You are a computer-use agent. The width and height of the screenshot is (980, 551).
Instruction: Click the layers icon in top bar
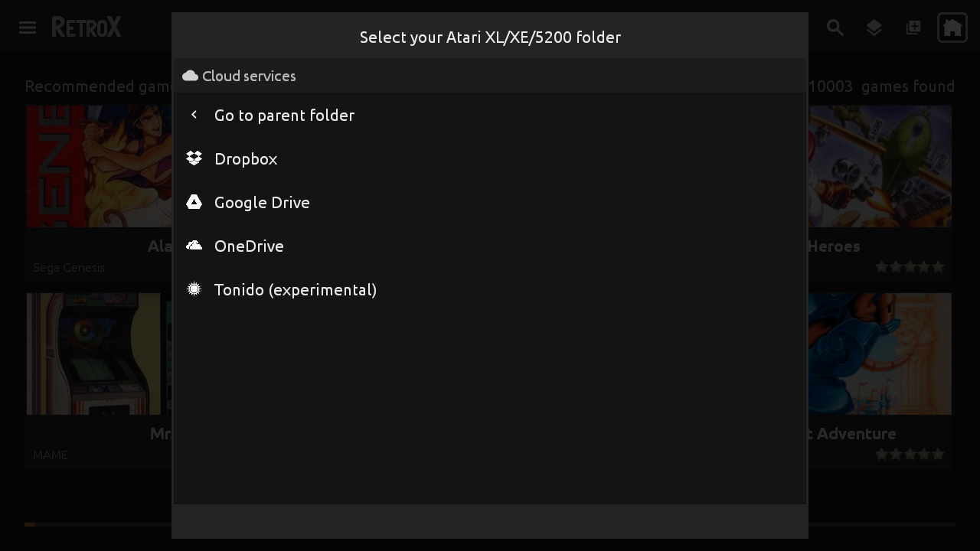874,28
